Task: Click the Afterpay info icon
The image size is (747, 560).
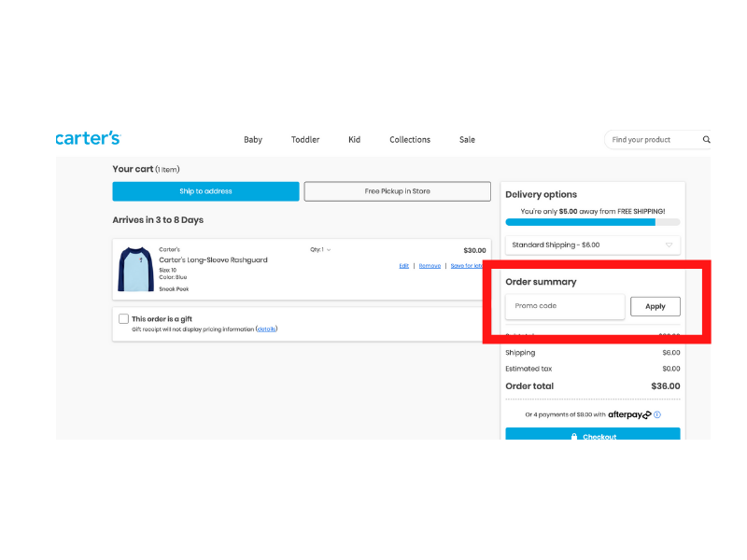Action: coord(657,414)
